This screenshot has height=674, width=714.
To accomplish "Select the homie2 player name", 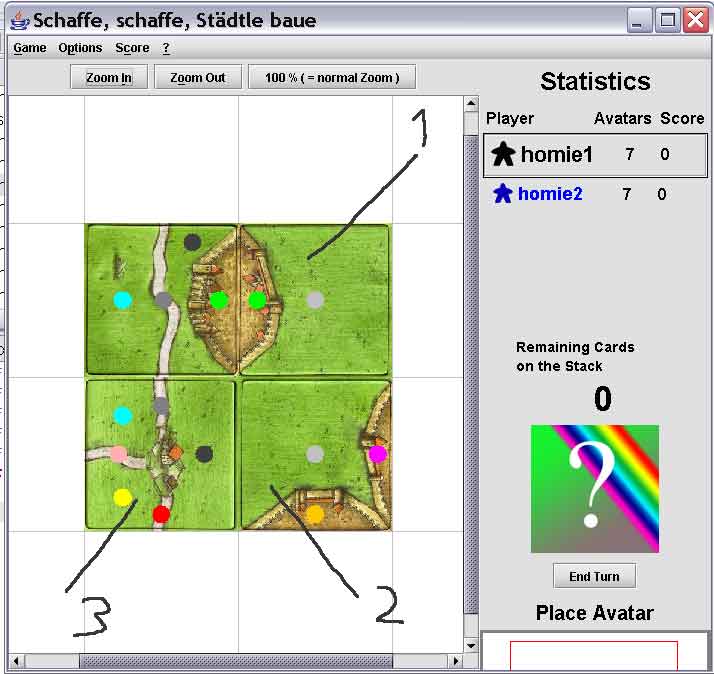I will pos(550,194).
